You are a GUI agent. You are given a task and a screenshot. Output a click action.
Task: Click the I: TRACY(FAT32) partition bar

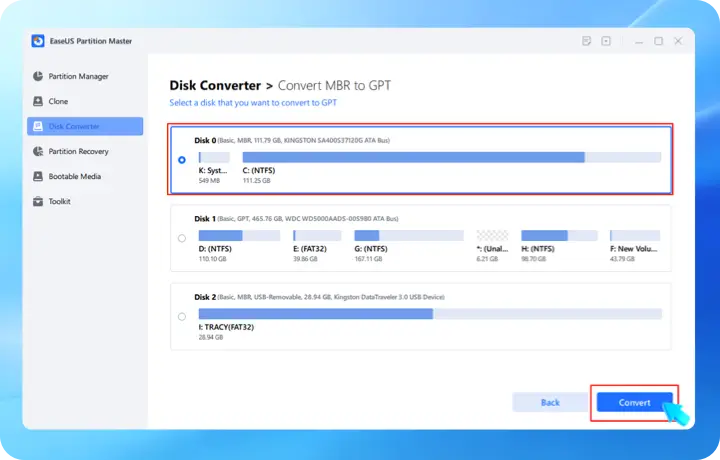430,314
